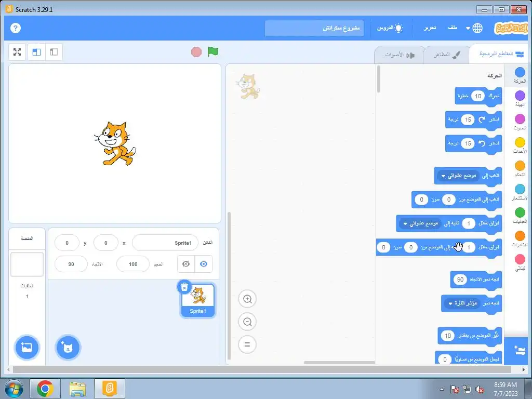532x399 pixels.
Task: Open the تحرير (Edit) menu
Action: click(x=430, y=28)
